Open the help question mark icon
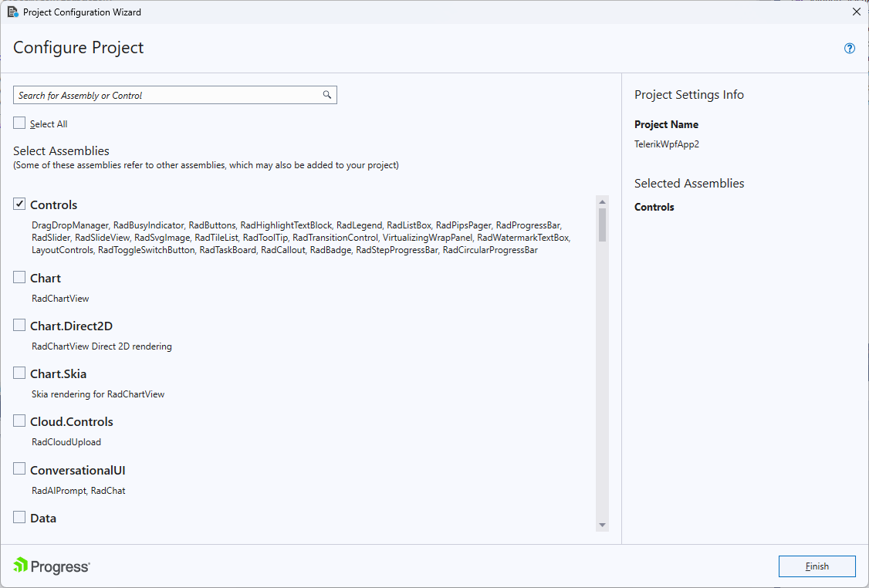Screen dimensions: 869x588 click(x=849, y=48)
